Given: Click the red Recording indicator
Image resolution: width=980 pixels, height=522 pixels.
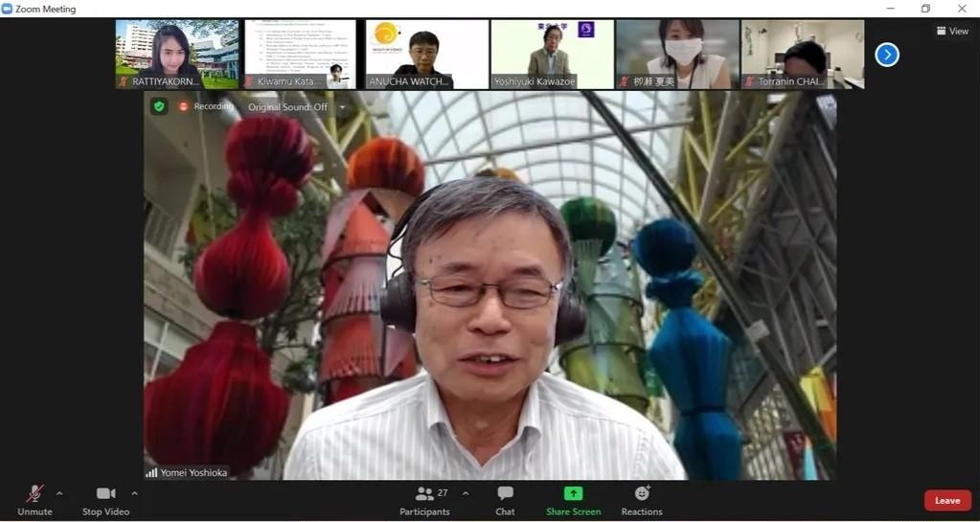Looking at the screenshot, I should pyautogui.click(x=184, y=106).
